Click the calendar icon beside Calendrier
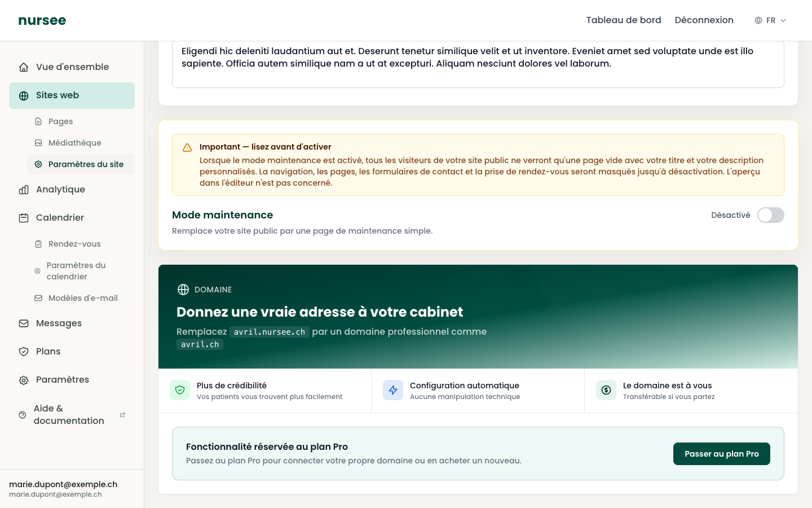This screenshot has width=812, height=508. [x=24, y=218]
